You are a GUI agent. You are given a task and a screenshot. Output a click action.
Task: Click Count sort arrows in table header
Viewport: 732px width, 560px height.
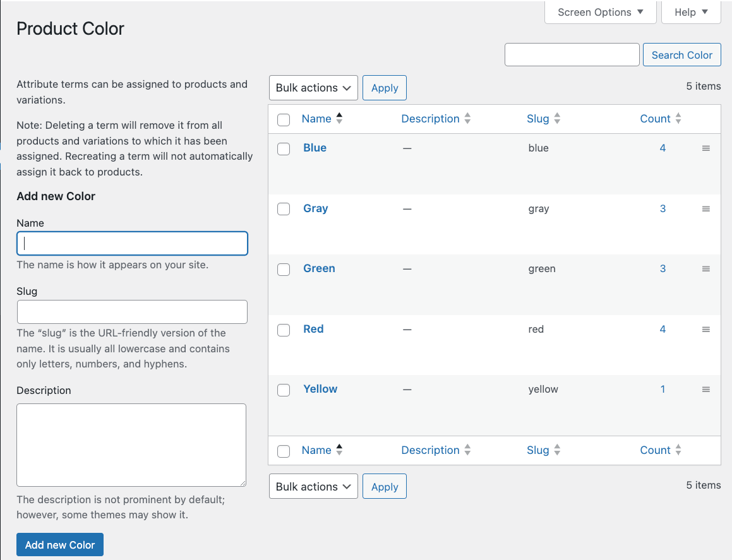678,119
